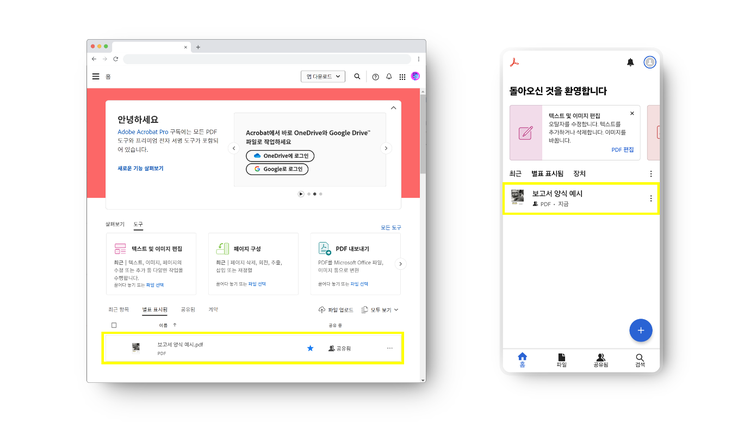Collapse the 안녕하세요 welcome card
This screenshot has height=422, width=750.
pyautogui.click(x=393, y=108)
